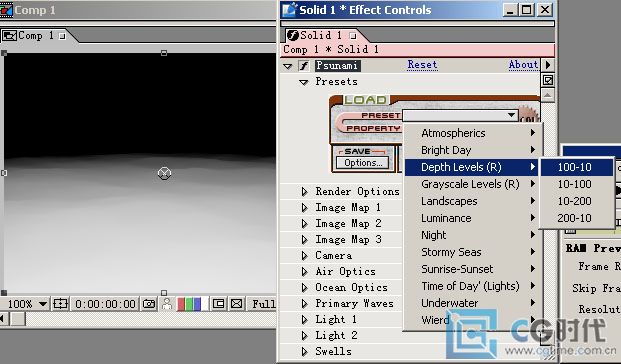The image size is (621, 364).
Task: Open the Landscapes preset submenu
Action: tap(471, 201)
